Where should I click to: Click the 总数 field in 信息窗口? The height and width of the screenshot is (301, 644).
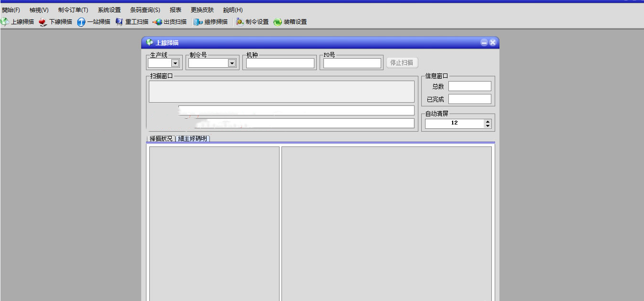(x=470, y=86)
